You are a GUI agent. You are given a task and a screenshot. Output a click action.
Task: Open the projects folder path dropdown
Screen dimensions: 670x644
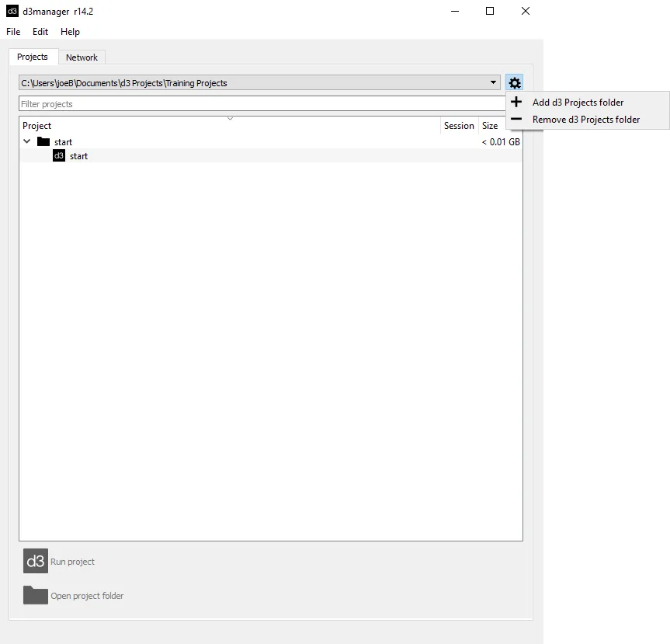coord(492,82)
